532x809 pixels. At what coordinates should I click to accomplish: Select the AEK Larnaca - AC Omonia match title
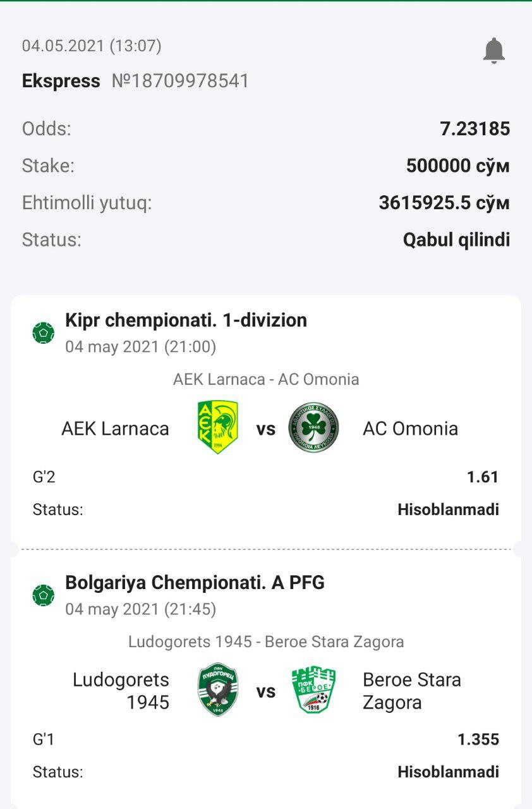pyautogui.click(x=266, y=379)
